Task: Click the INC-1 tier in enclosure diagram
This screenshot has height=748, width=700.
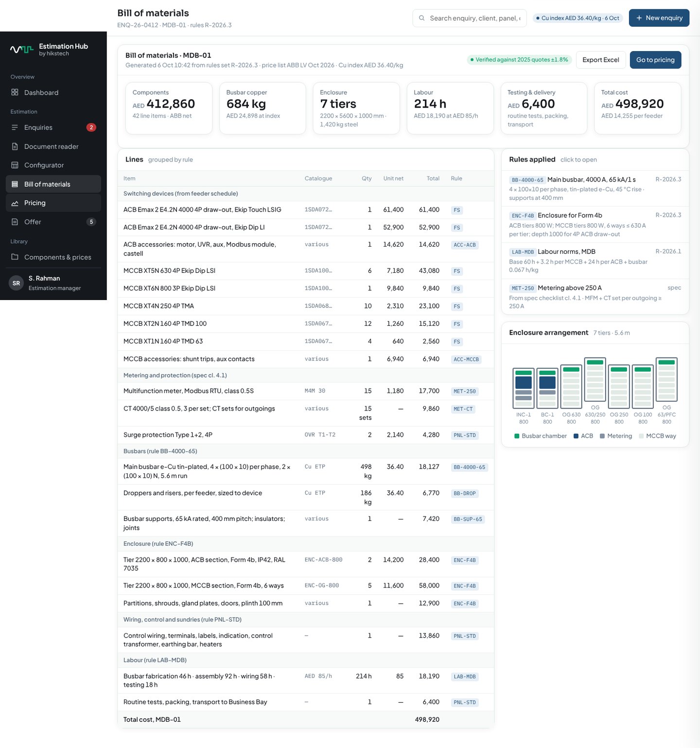Action: [524, 388]
